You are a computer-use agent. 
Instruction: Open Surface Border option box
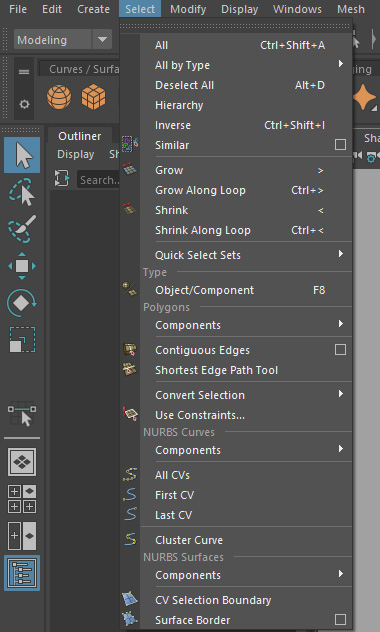(x=340, y=620)
